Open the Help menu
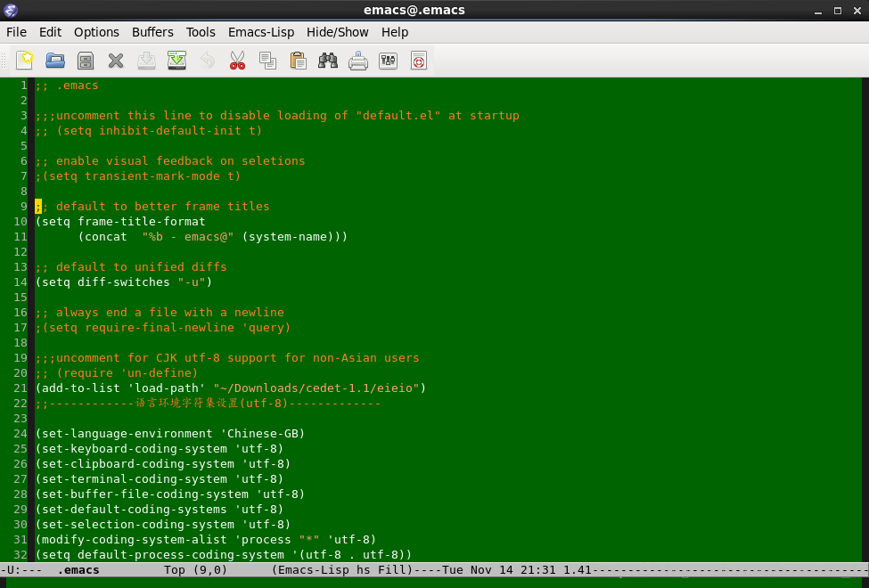This screenshot has height=588, width=869. click(x=395, y=32)
